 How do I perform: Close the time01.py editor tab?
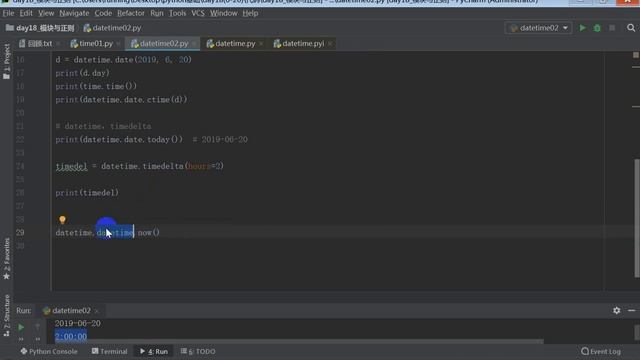point(118,44)
